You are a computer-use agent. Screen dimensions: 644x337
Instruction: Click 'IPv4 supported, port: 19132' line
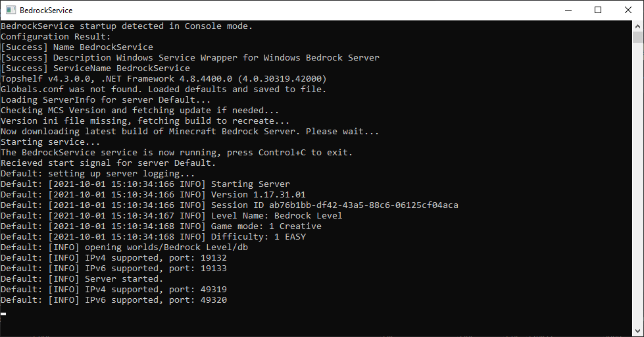tap(114, 258)
